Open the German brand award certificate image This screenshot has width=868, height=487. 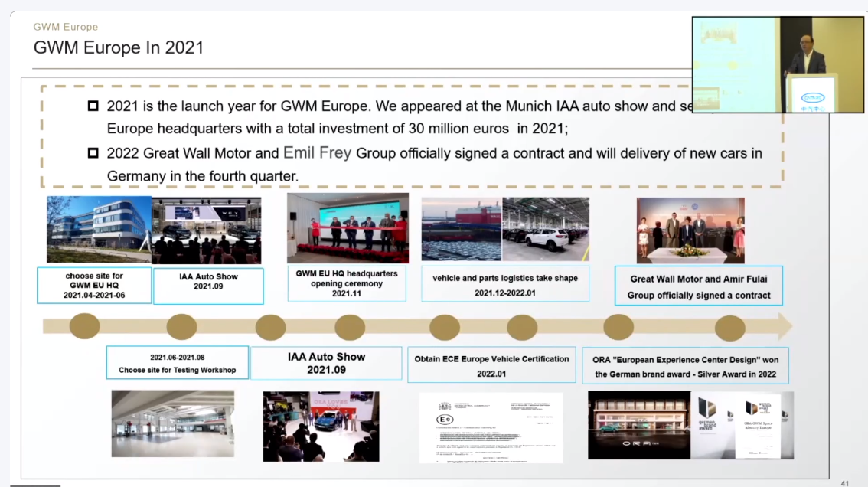tap(742, 426)
